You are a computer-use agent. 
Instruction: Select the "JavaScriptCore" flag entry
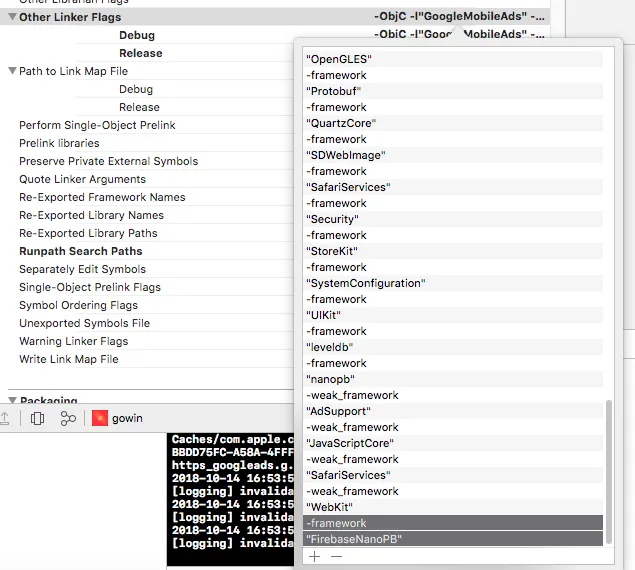[453, 443]
